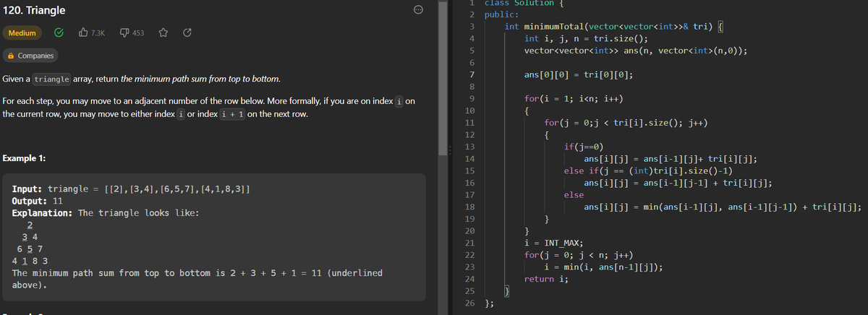Screen dimensions: 868x315
Task: Click the 'public:' code line
Action: [x=502, y=15]
